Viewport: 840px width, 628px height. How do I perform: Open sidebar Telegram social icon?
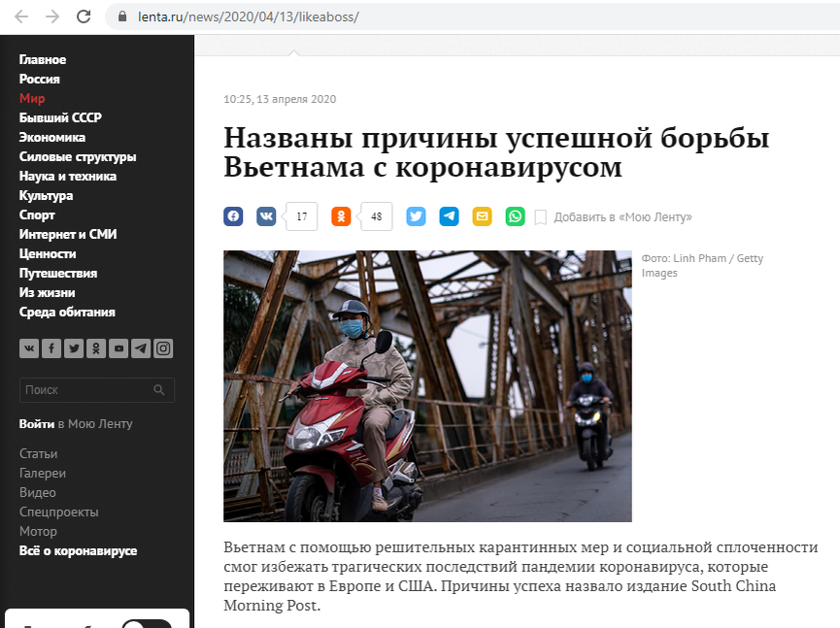point(141,348)
